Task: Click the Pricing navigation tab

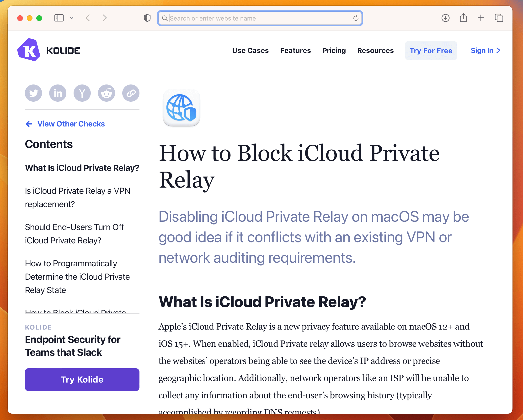Action: pyautogui.click(x=334, y=51)
